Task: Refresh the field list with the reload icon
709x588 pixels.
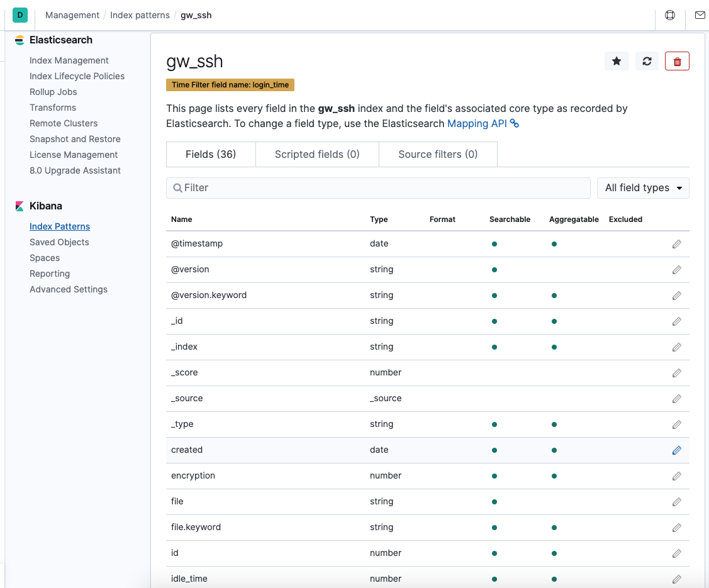Action: pyautogui.click(x=647, y=60)
